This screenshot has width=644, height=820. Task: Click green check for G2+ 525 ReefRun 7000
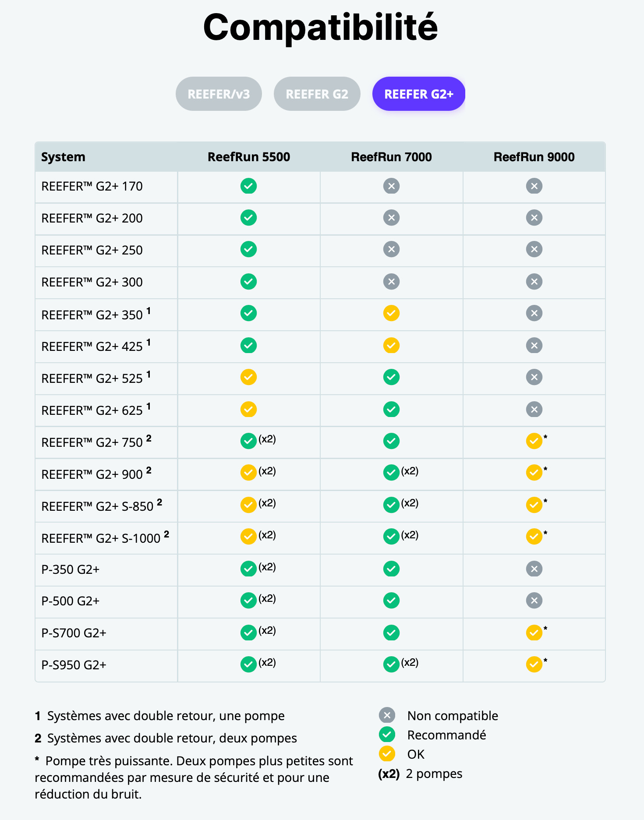[x=391, y=377]
